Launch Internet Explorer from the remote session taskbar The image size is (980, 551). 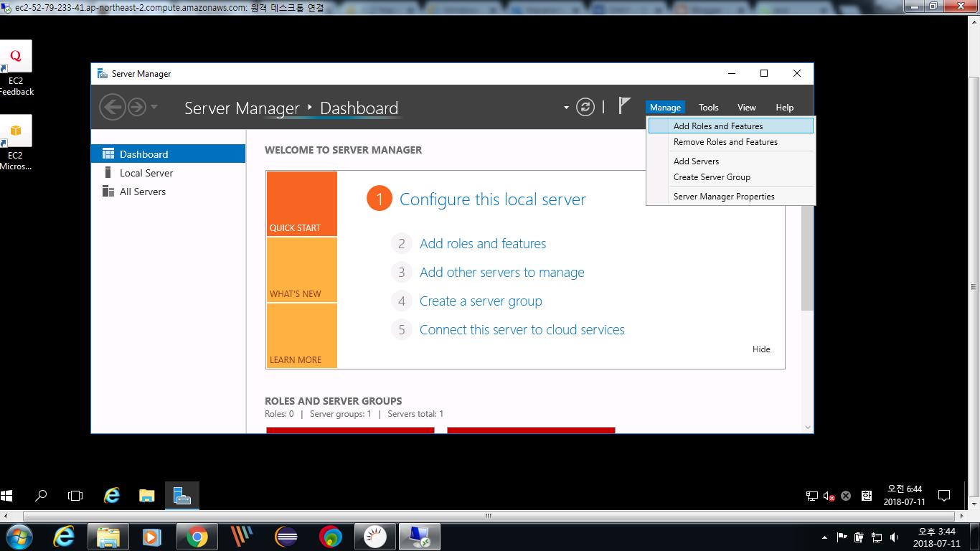click(112, 495)
